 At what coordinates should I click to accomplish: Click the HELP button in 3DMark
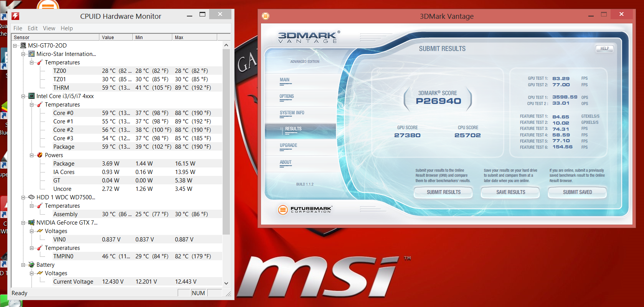604,49
